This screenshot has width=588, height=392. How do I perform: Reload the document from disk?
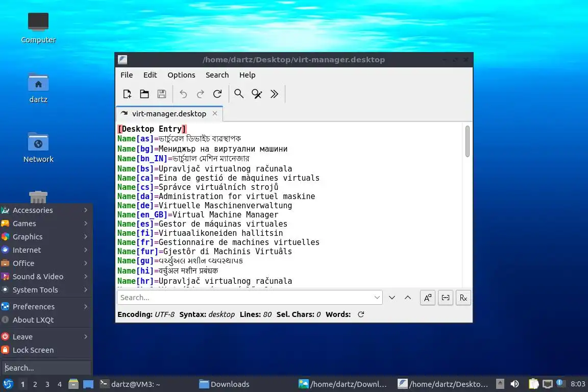tap(217, 94)
